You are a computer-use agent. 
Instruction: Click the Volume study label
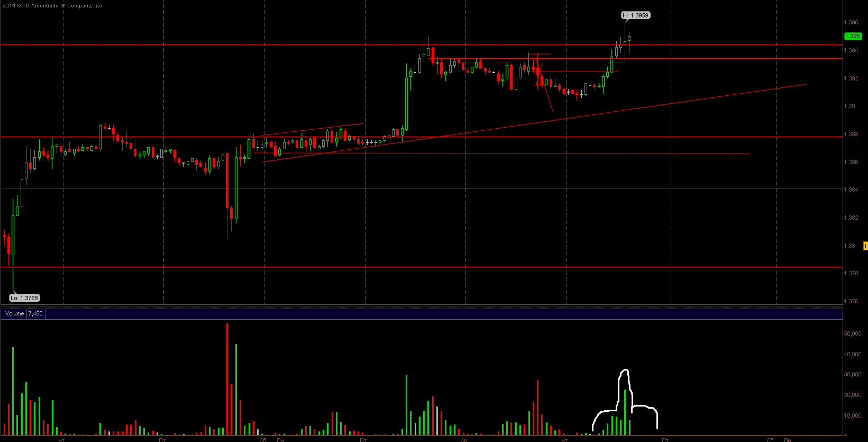(x=14, y=313)
